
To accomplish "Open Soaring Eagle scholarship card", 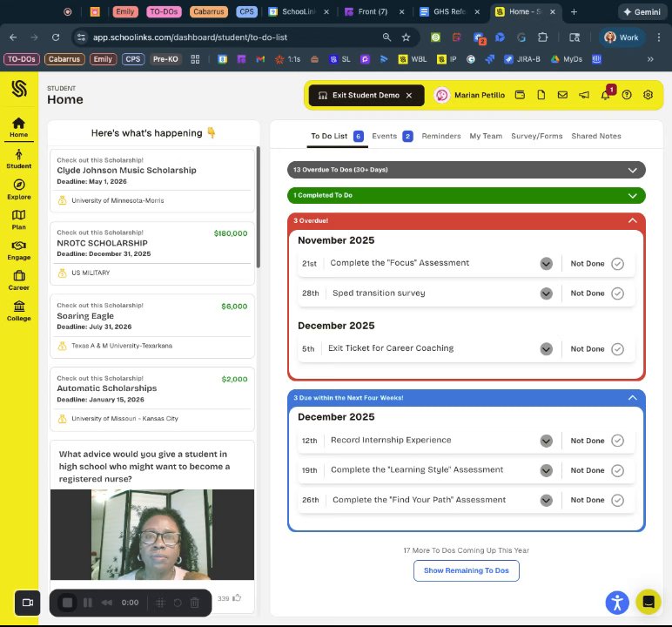I will click(152, 326).
